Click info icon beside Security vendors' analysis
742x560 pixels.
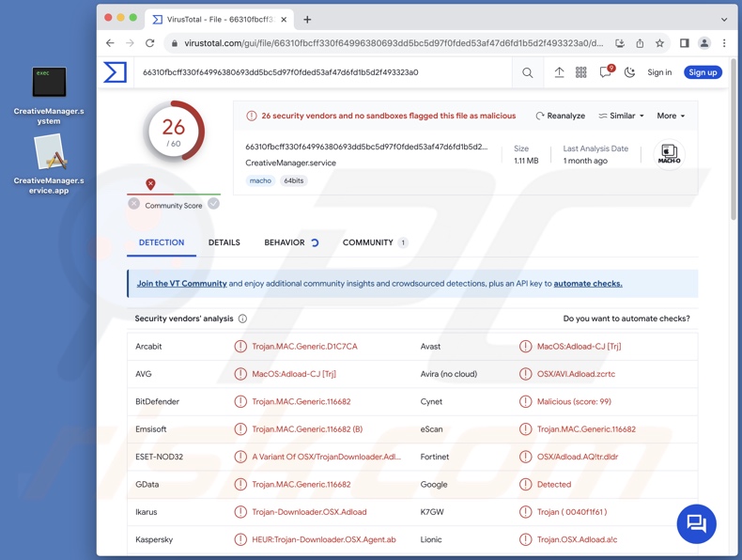[x=242, y=319]
